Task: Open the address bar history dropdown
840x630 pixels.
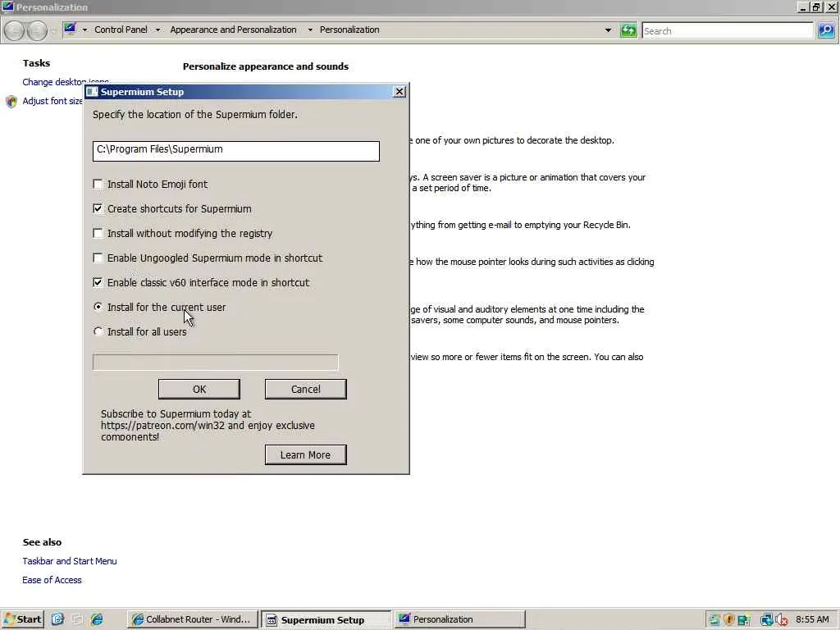Action: coord(608,30)
